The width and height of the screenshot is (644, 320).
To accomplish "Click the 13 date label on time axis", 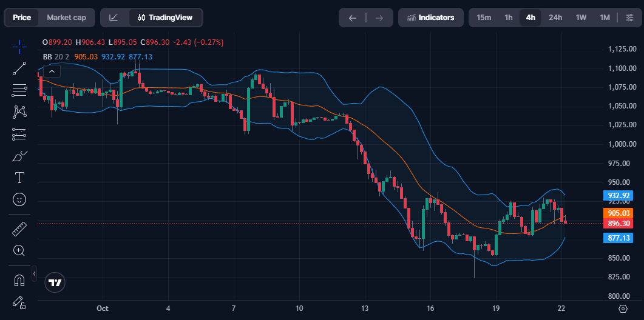I will coord(365,308).
